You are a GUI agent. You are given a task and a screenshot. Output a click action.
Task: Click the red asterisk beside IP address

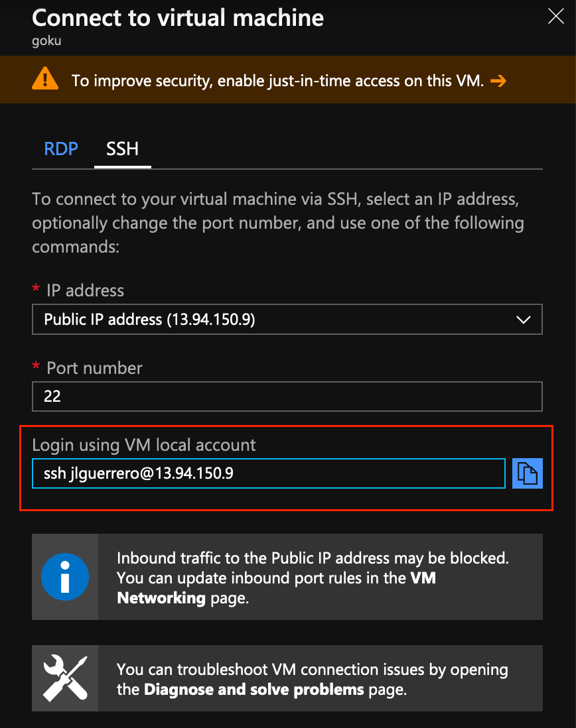[x=35, y=290]
